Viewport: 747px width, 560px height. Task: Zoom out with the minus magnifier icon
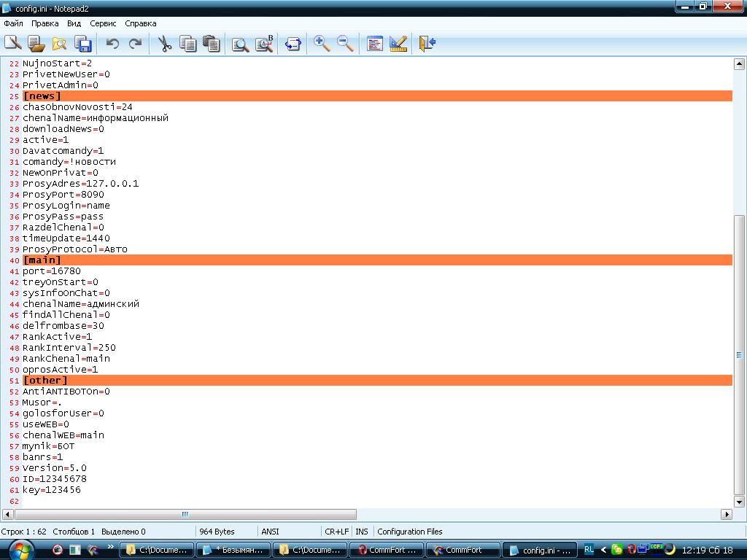pos(345,44)
